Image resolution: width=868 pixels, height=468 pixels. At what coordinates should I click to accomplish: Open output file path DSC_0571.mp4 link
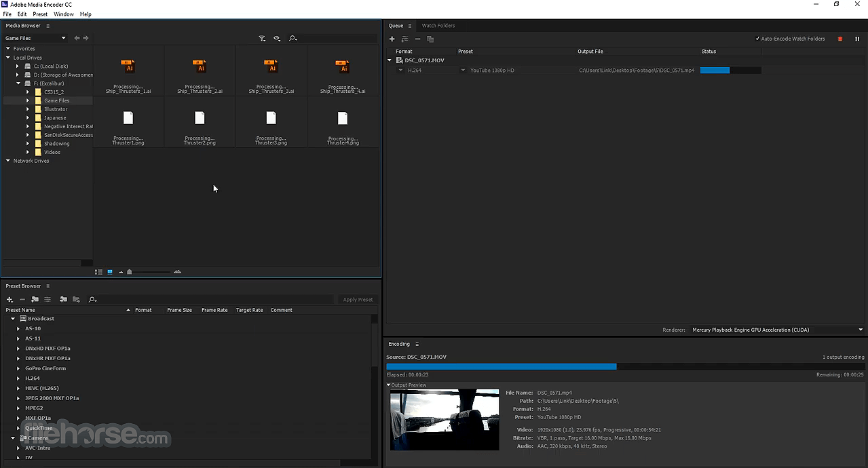click(637, 71)
